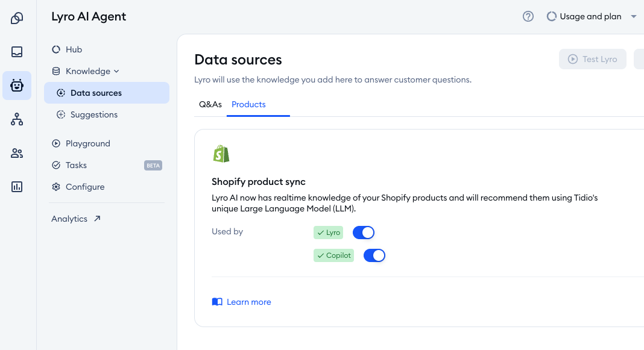644x350 pixels.
Task: Select the Lyro AI bot icon in the rail
Action: 17,86
